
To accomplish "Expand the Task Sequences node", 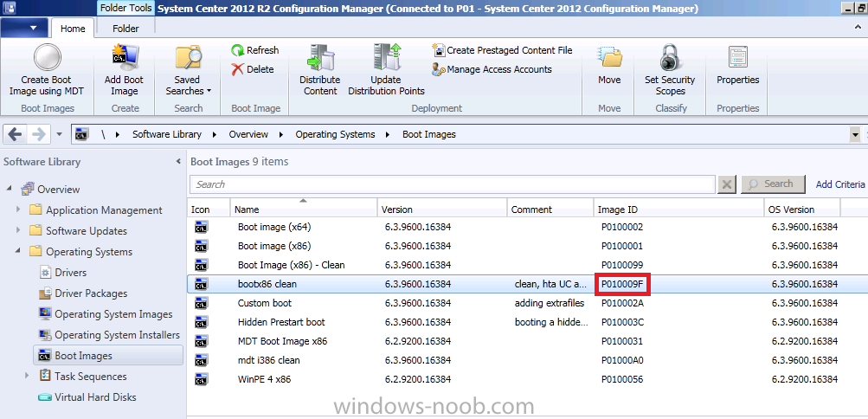I will 27,376.
